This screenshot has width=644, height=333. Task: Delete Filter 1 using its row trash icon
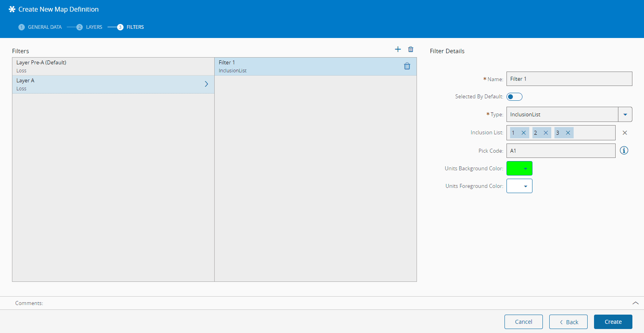point(407,66)
